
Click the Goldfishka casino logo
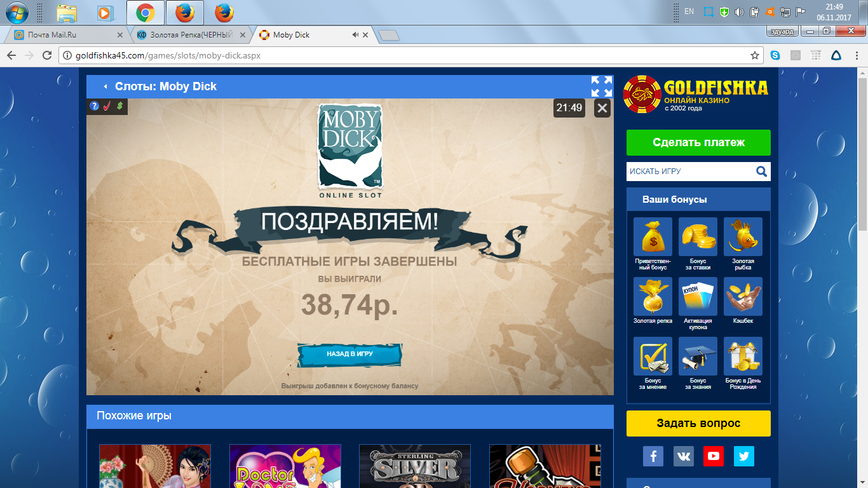coord(696,94)
